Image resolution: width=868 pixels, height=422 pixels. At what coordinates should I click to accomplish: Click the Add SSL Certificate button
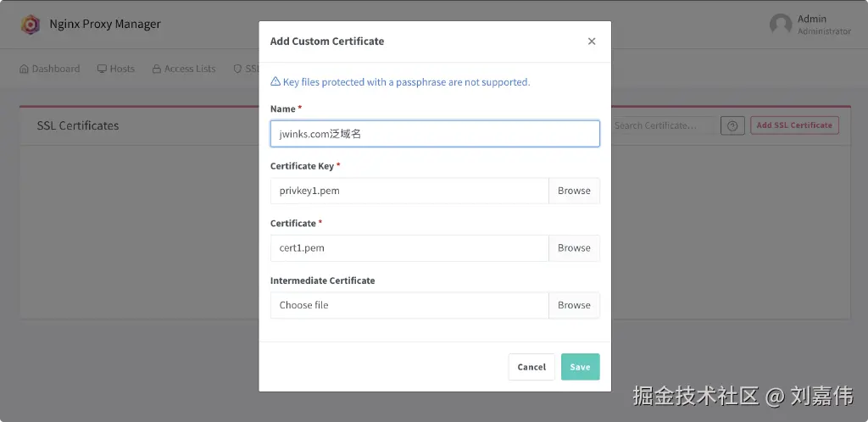click(x=794, y=125)
